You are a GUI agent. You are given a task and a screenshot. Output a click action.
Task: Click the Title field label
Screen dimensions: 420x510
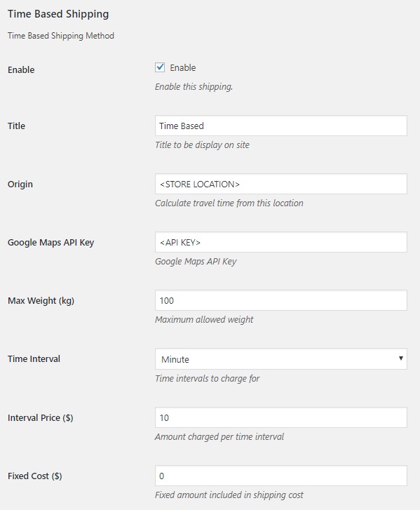pyautogui.click(x=16, y=126)
